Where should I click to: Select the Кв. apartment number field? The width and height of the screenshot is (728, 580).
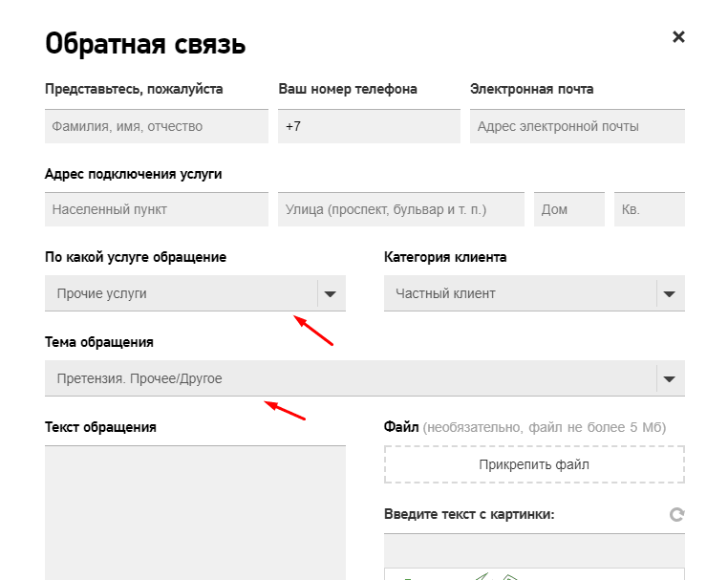(650, 210)
